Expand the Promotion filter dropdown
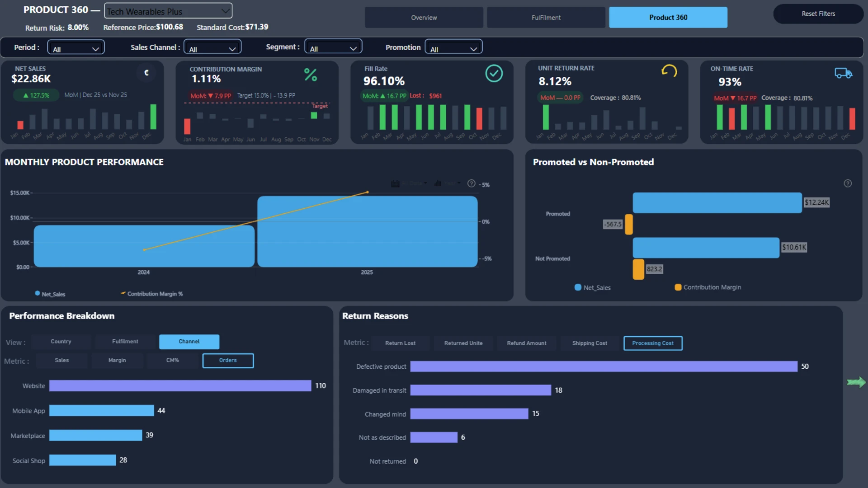 coord(453,47)
